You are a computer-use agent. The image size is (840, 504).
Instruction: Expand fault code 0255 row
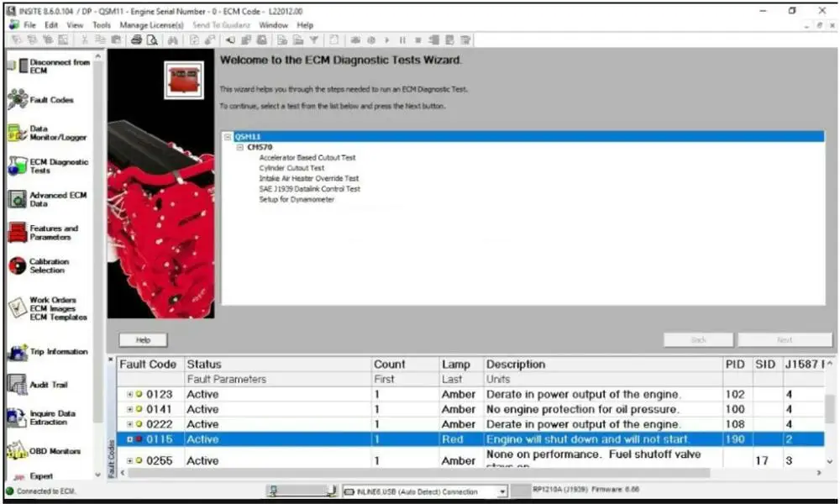129,460
